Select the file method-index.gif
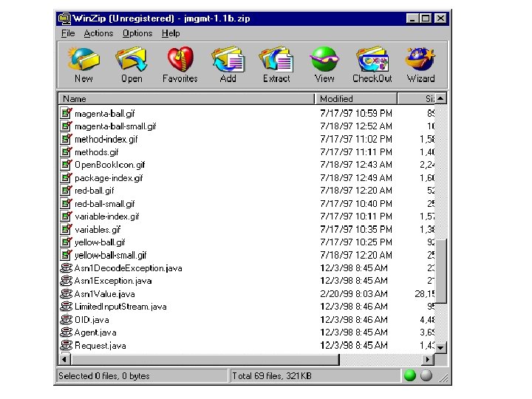 click(x=106, y=139)
